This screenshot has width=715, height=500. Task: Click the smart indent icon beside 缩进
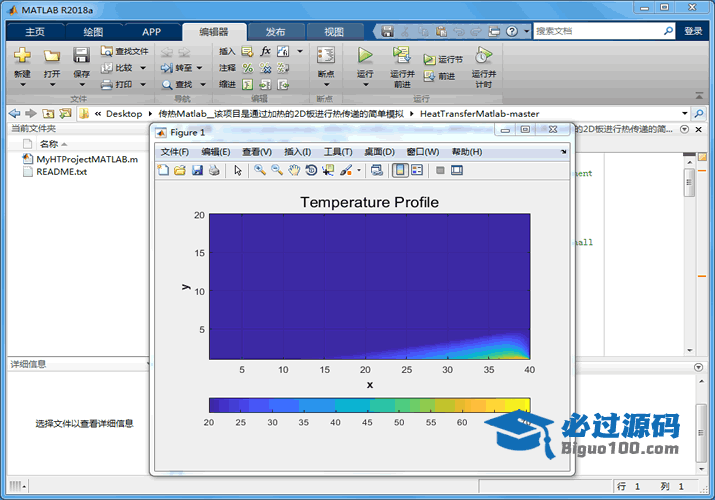tap(248, 84)
